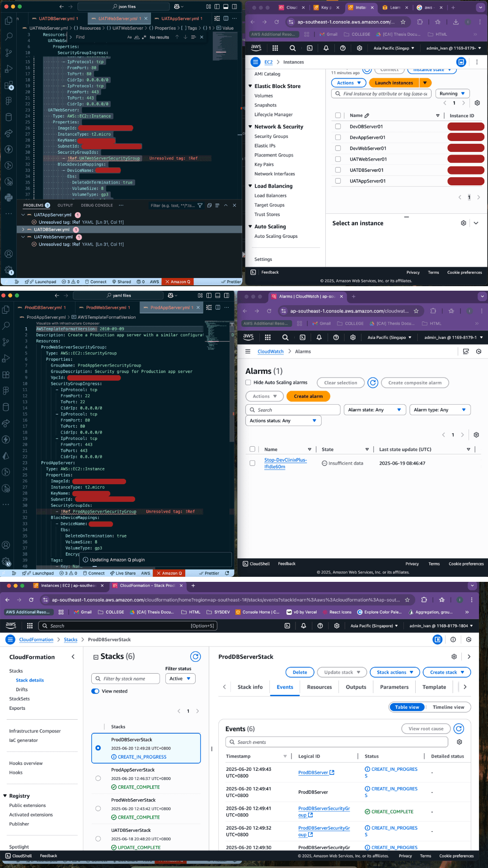The width and height of the screenshot is (488, 868).
Task: Click Amazon Q status item in ProdAppServer.yml window
Action: 169,573
